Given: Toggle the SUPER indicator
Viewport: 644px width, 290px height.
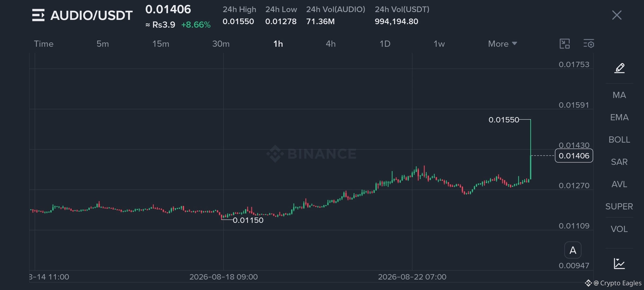Looking at the screenshot, I should point(619,206).
